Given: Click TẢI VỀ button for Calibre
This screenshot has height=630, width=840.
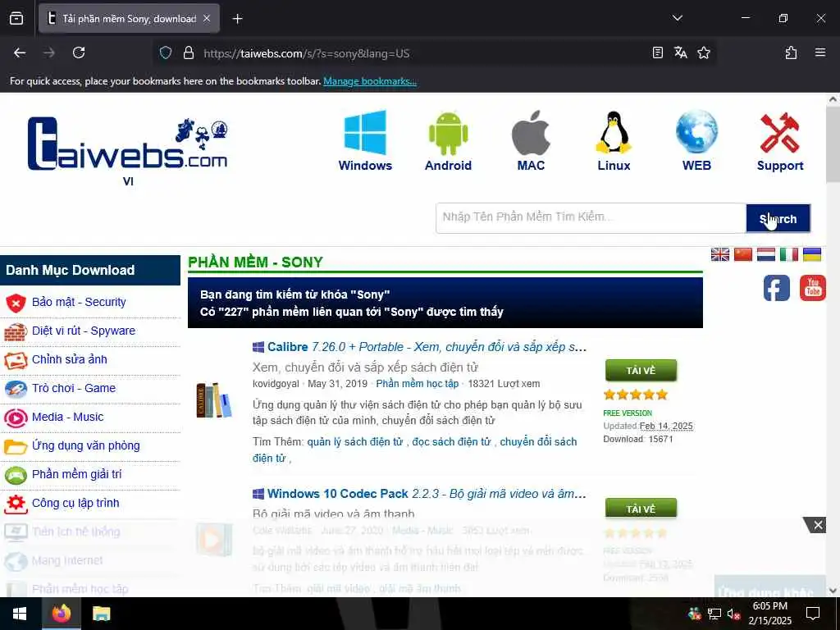Looking at the screenshot, I should coord(641,370).
